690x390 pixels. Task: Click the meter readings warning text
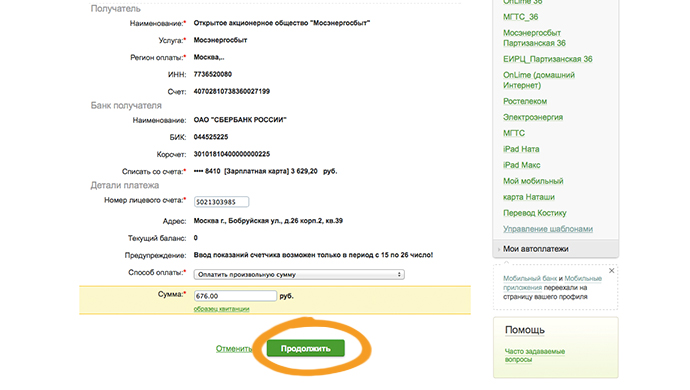[313, 255]
